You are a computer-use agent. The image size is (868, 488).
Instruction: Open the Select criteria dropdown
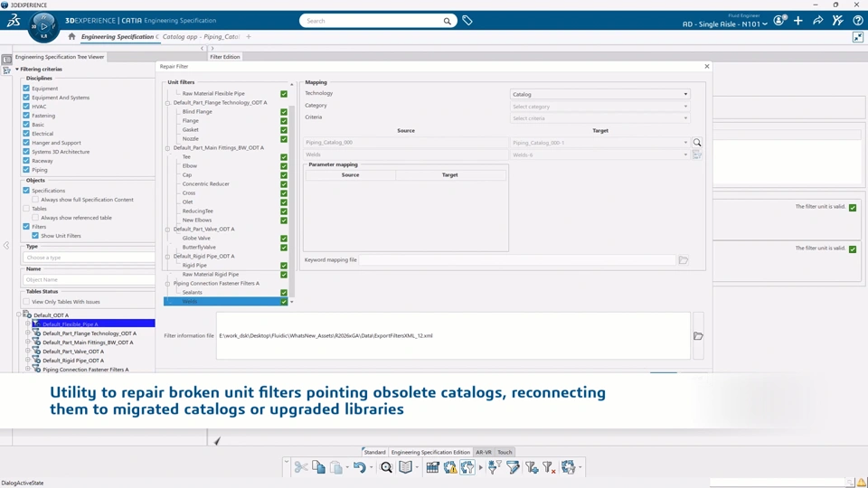tap(600, 117)
